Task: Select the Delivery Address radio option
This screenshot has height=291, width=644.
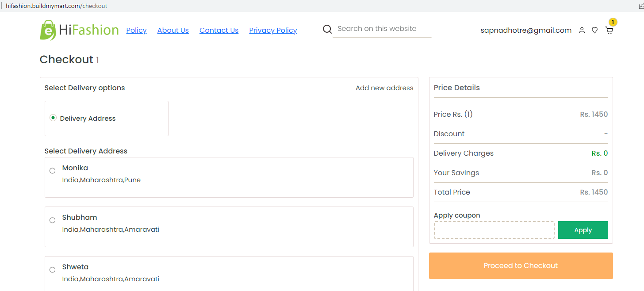Action: pyautogui.click(x=53, y=118)
